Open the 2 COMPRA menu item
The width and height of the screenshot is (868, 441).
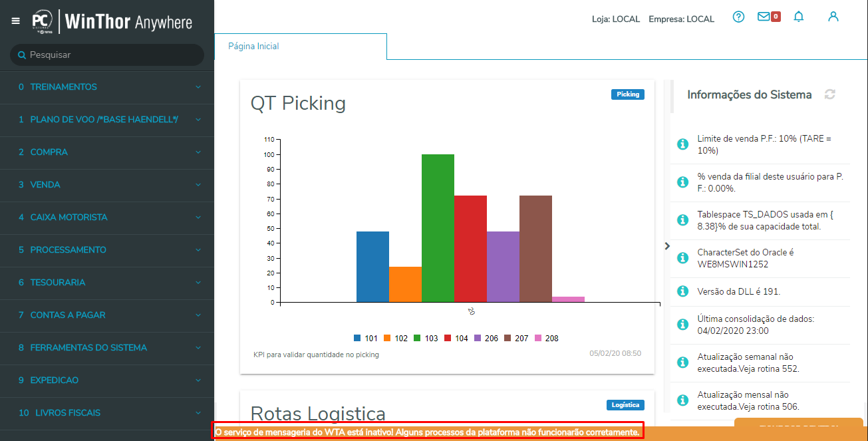point(107,152)
